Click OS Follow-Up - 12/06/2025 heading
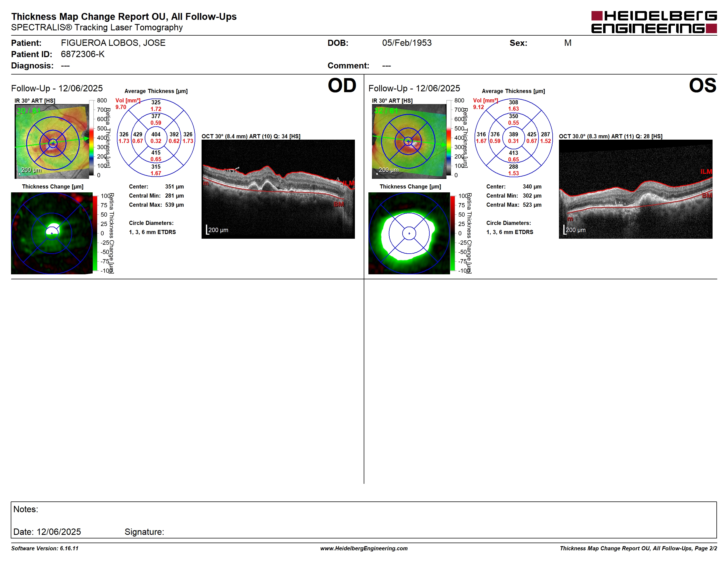 pyautogui.click(x=414, y=88)
